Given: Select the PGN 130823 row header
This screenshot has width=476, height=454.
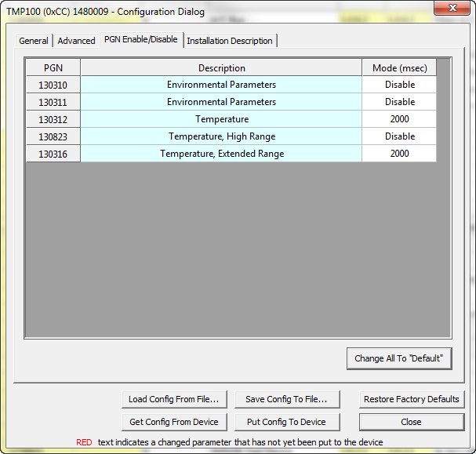Looking at the screenshot, I should (x=53, y=136).
